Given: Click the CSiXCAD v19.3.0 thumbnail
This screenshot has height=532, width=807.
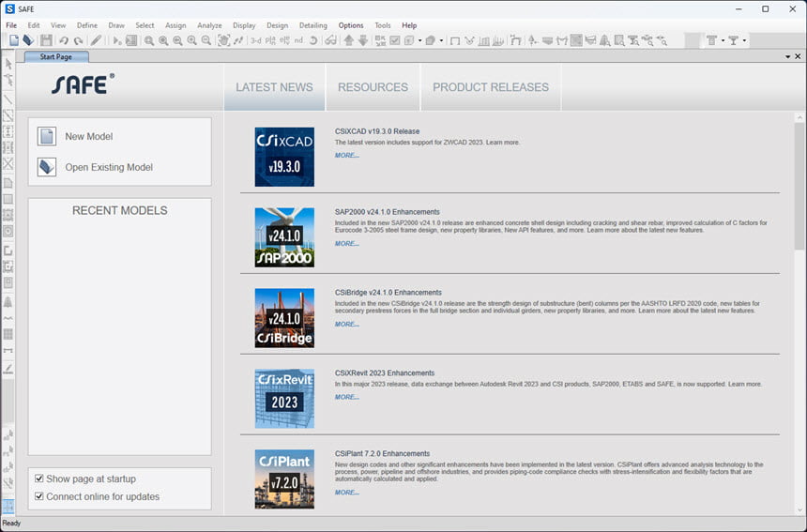Looking at the screenshot, I should tap(284, 157).
